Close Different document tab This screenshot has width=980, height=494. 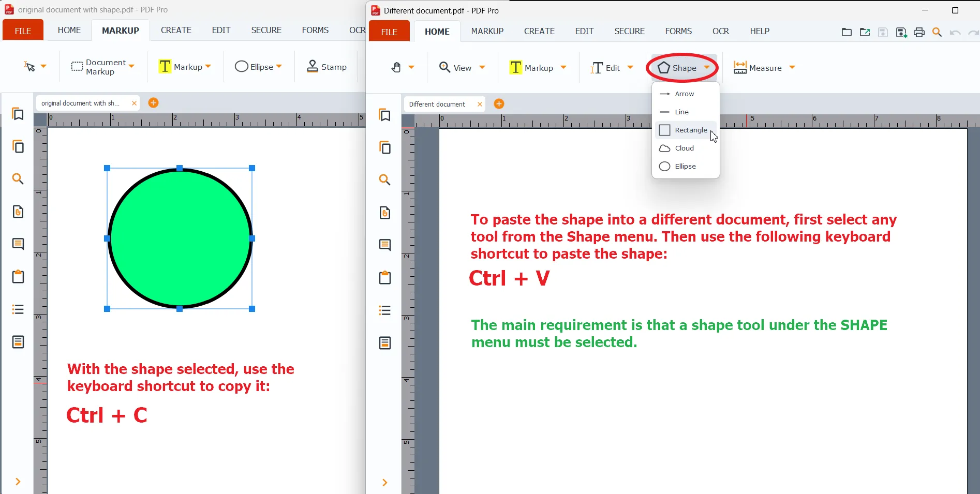click(480, 104)
